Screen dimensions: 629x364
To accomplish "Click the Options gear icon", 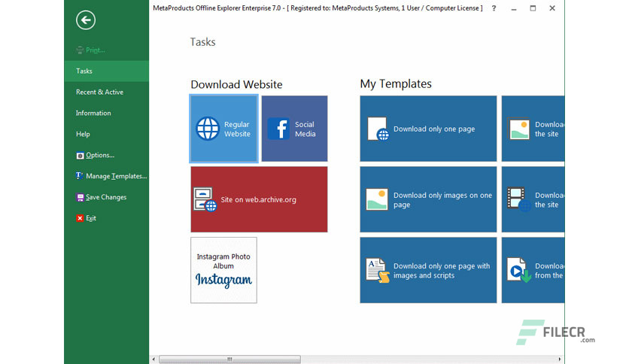I will point(80,156).
